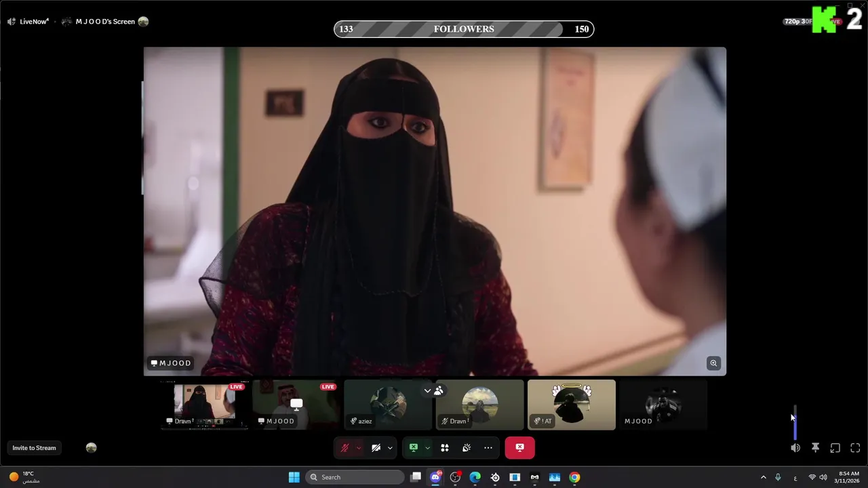The image size is (868, 488).
Task: Open Google Chrome from taskbar
Action: tap(574, 477)
